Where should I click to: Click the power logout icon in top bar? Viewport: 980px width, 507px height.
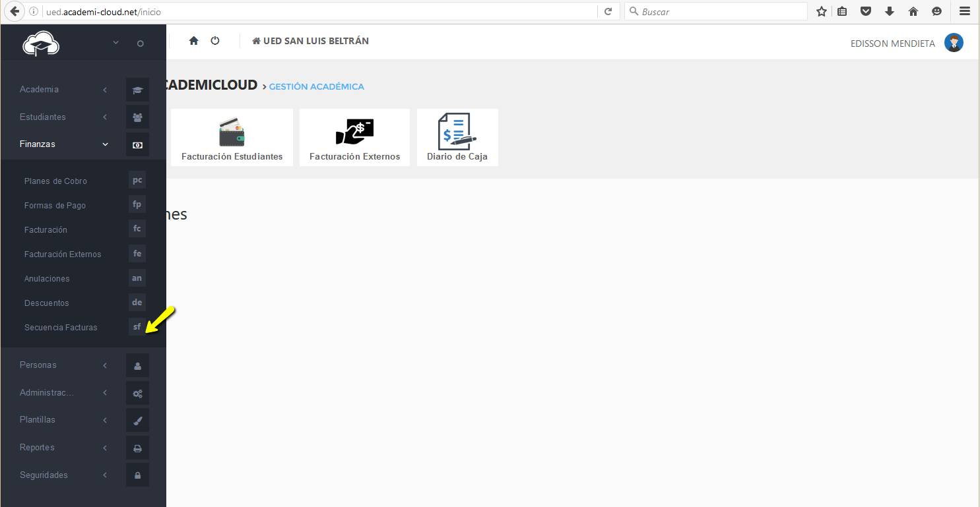[x=215, y=41]
